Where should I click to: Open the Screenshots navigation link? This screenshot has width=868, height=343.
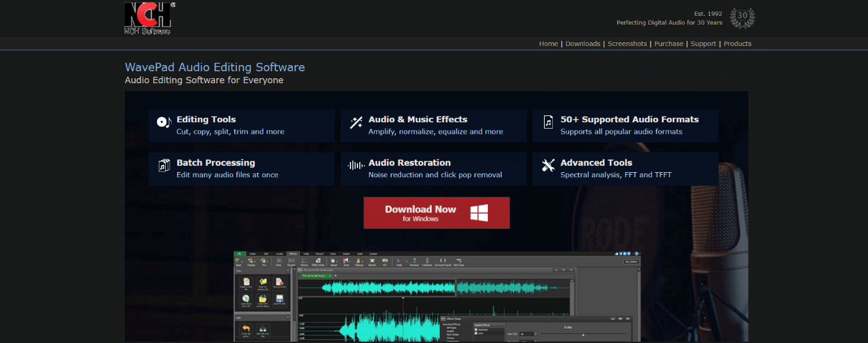click(x=627, y=44)
